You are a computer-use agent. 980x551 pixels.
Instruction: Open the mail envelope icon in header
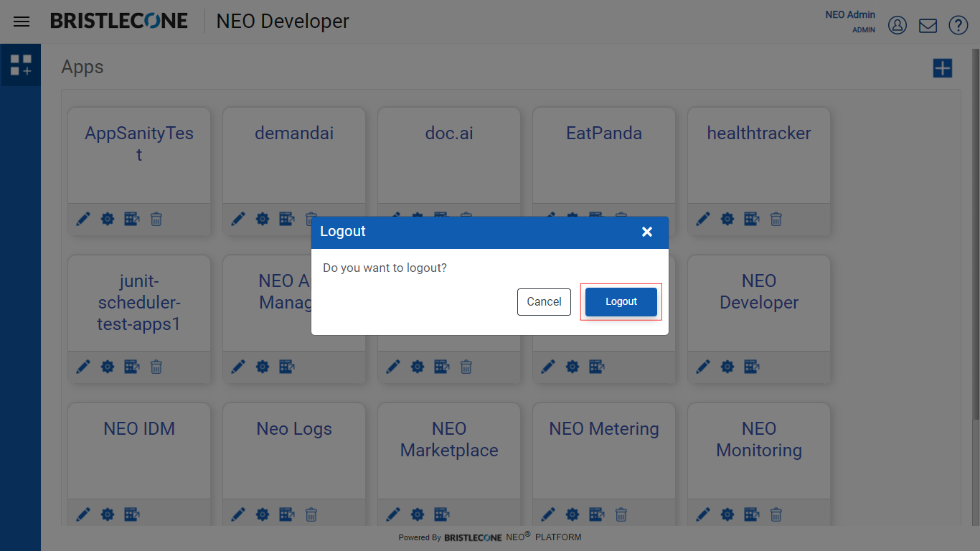click(928, 25)
